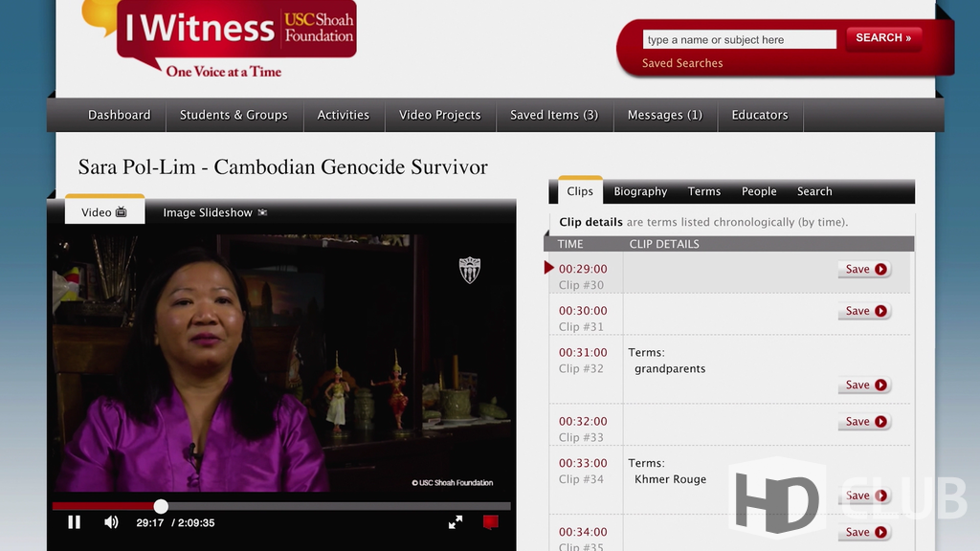Open Messages (1) in navigation bar
This screenshot has width=980, height=551.
(664, 115)
